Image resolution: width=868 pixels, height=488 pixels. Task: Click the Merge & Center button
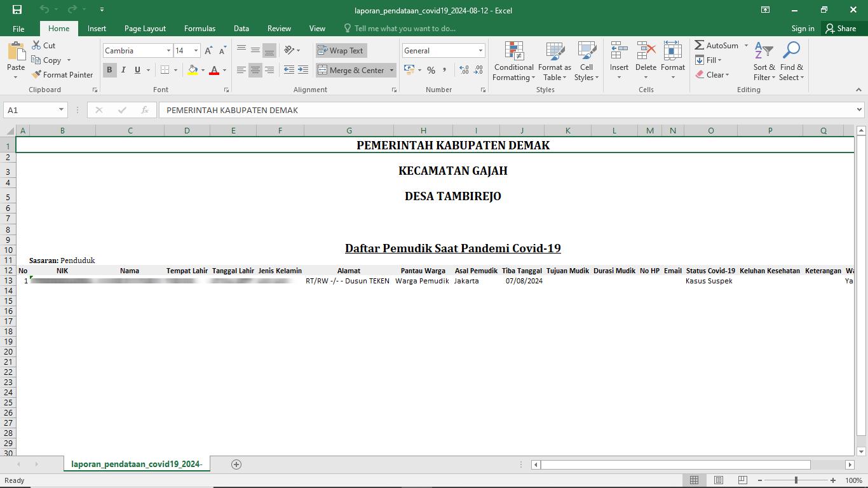pyautogui.click(x=351, y=71)
